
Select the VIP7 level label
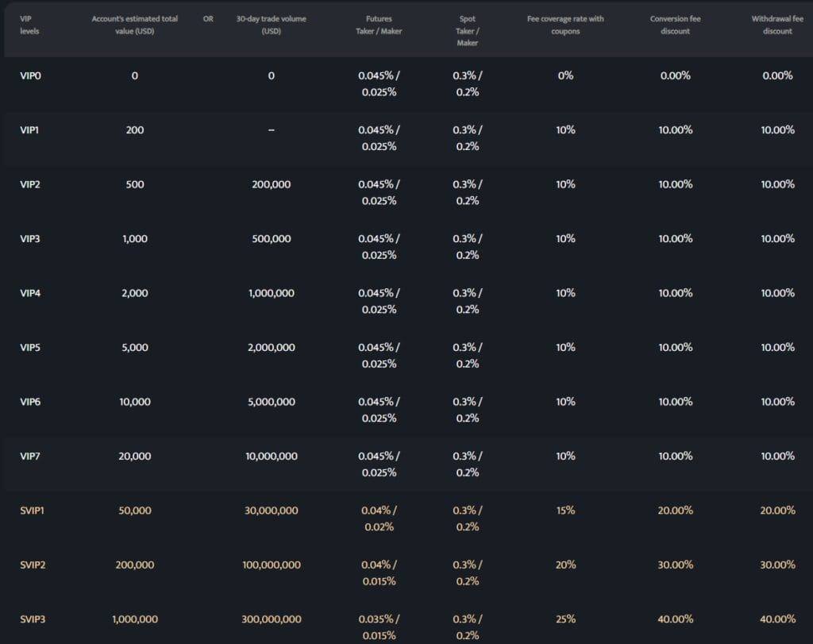coord(29,457)
